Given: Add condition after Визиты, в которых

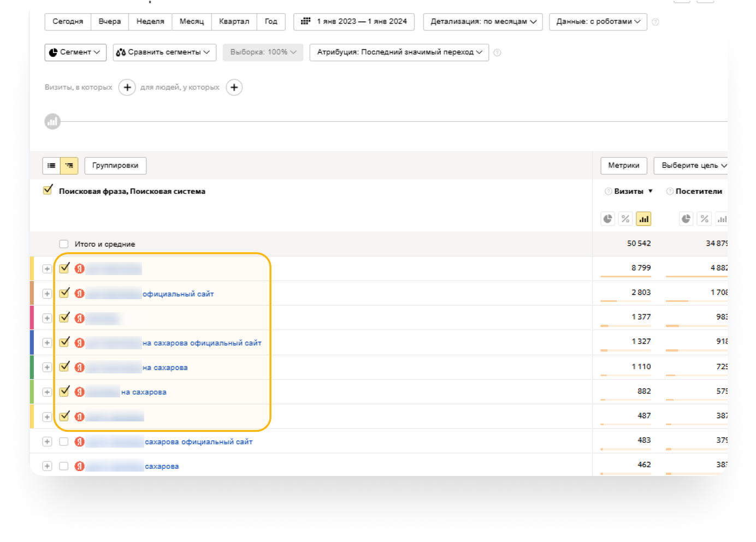Looking at the screenshot, I should (127, 87).
